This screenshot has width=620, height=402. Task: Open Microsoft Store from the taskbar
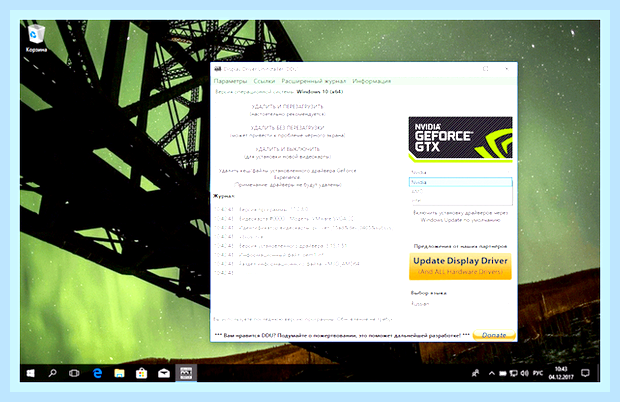point(141,373)
